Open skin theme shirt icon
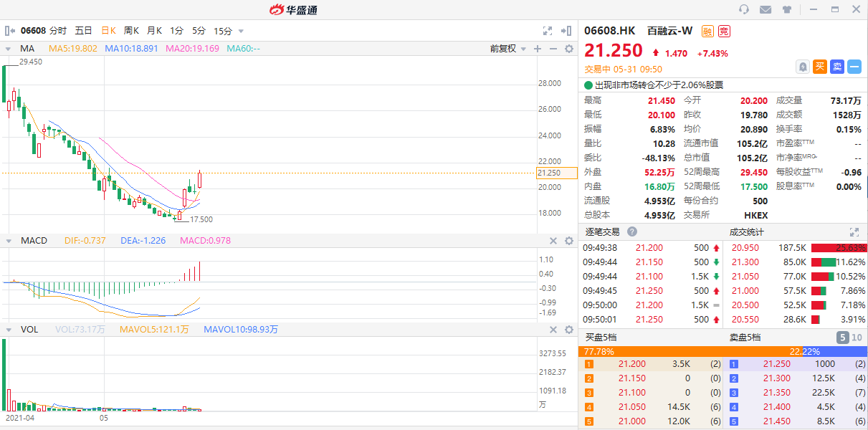This screenshot has width=868, height=430. click(x=787, y=9)
